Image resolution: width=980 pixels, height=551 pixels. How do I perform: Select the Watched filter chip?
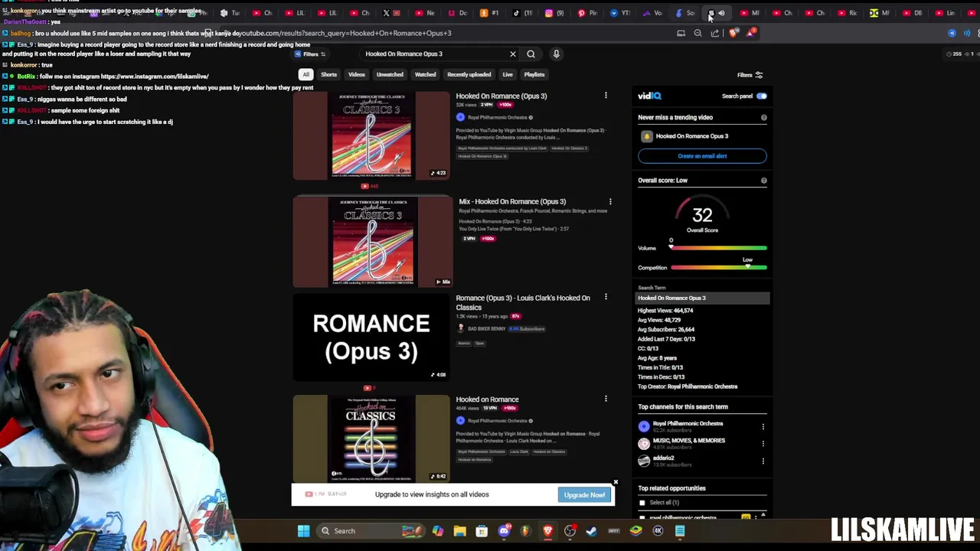point(425,74)
